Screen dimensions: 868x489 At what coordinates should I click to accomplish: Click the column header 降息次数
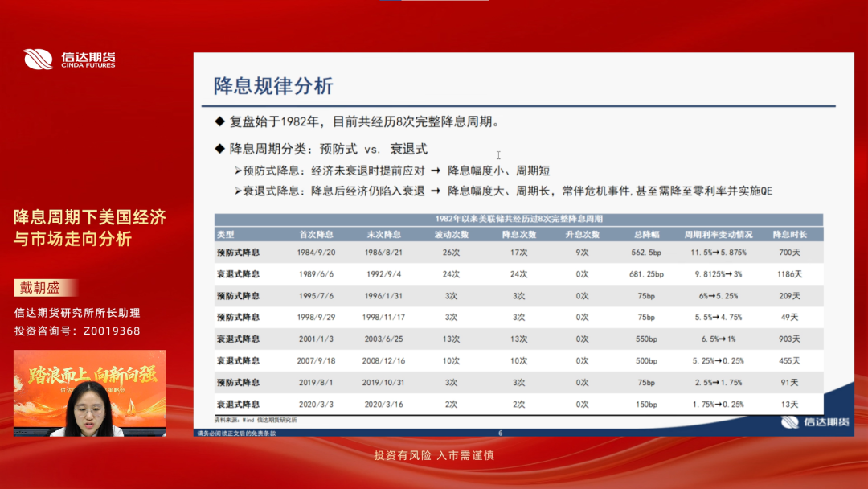(x=518, y=235)
